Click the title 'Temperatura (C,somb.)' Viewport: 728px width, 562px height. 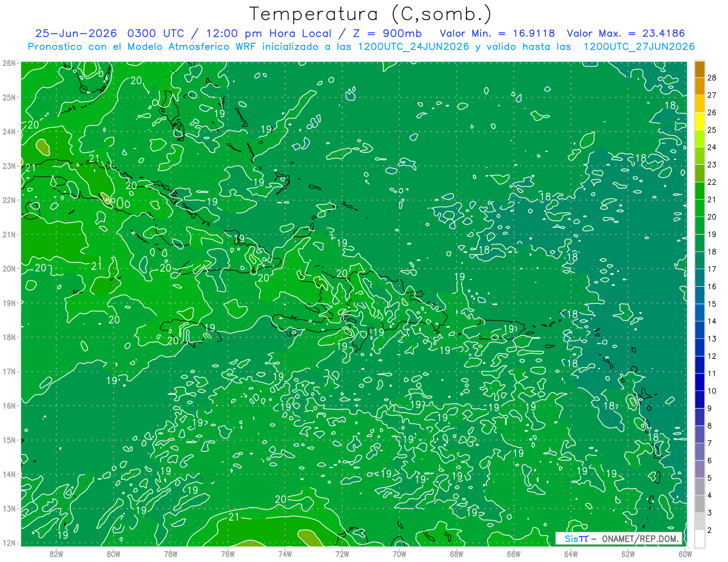(x=371, y=14)
